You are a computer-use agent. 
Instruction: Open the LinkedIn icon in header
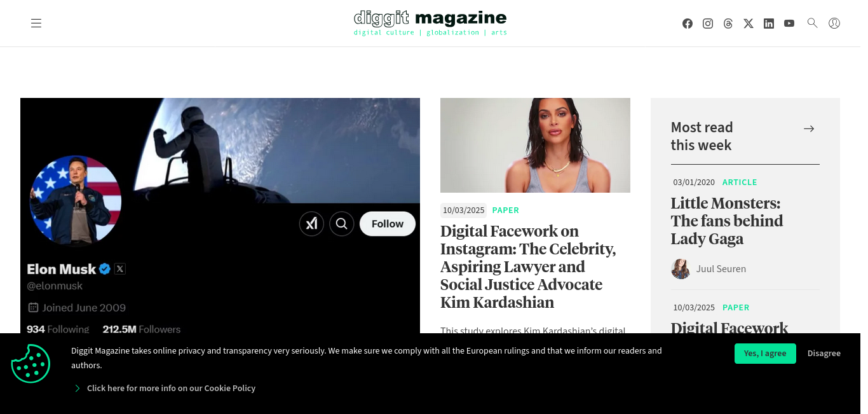click(x=769, y=24)
